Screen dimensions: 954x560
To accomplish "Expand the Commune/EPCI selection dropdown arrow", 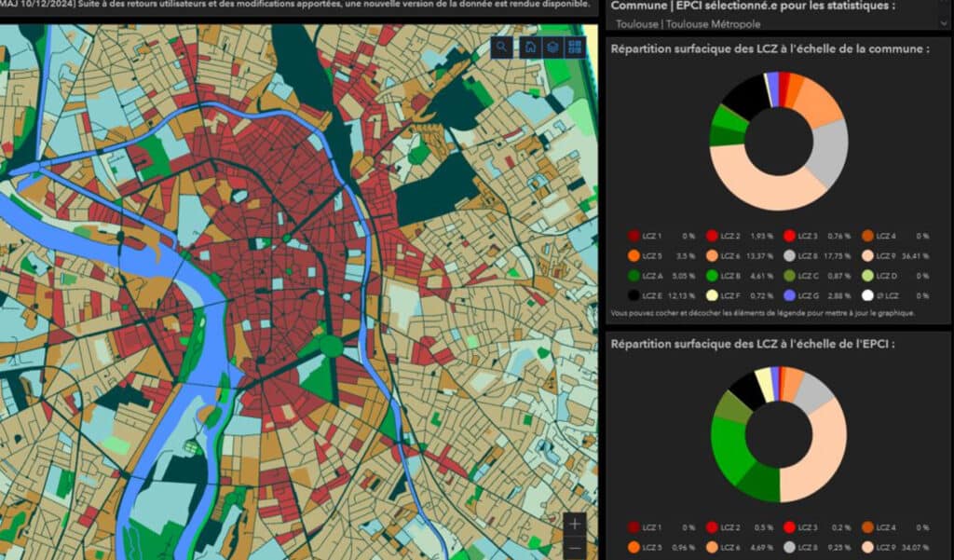I will 943,23.
